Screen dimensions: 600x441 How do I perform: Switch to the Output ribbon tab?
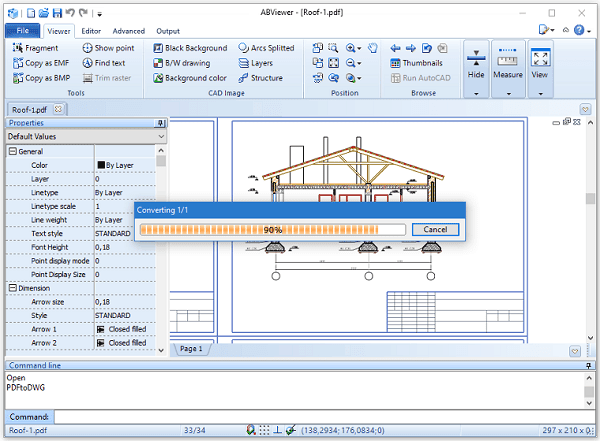coord(168,31)
